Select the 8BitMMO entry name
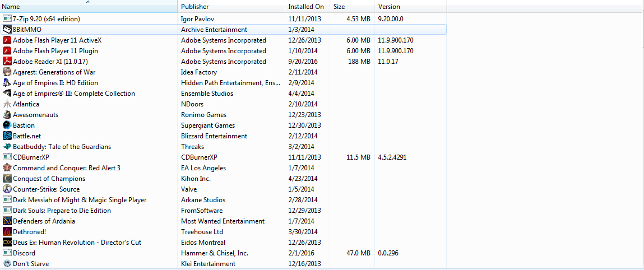The height and width of the screenshot is (270, 644). 27,30
